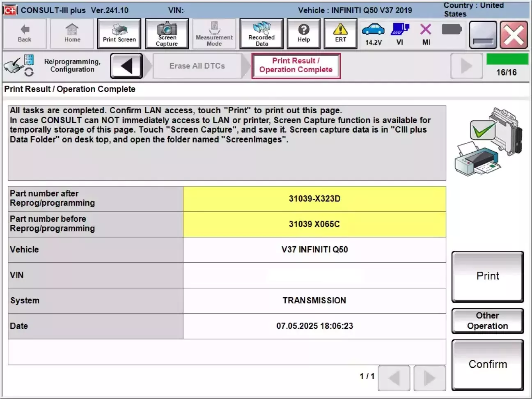The width and height of the screenshot is (532, 399).
Task: Click the previous page arrow near 1/1
Action: click(x=394, y=378)
